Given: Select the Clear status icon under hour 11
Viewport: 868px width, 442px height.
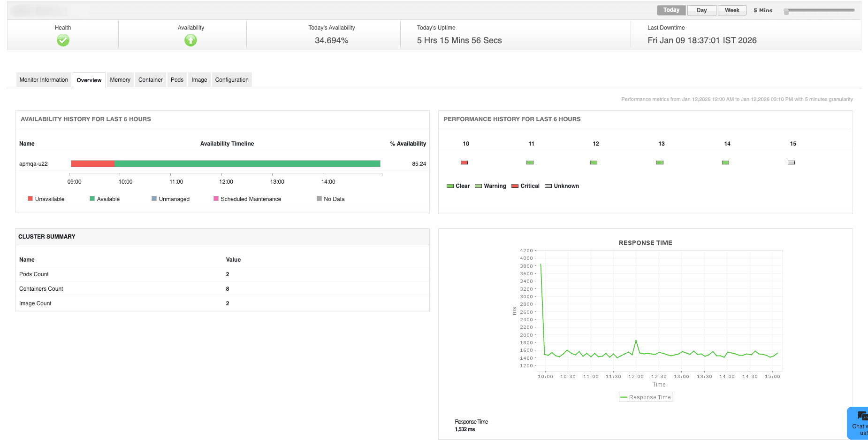Looking at the screenshot, I should [x=529, y=162].
